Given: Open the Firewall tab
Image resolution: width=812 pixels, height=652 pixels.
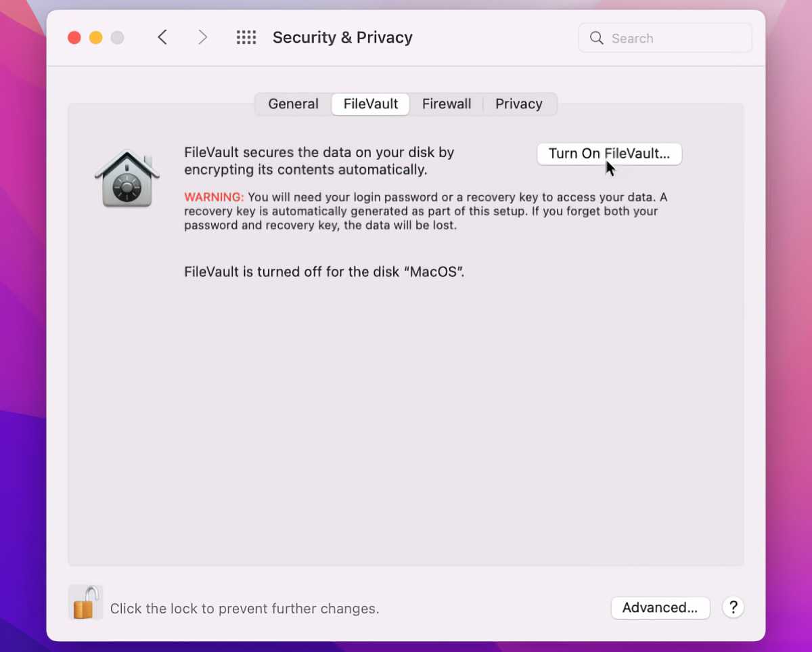Looking at the screenshot, I should click(447, 104).
